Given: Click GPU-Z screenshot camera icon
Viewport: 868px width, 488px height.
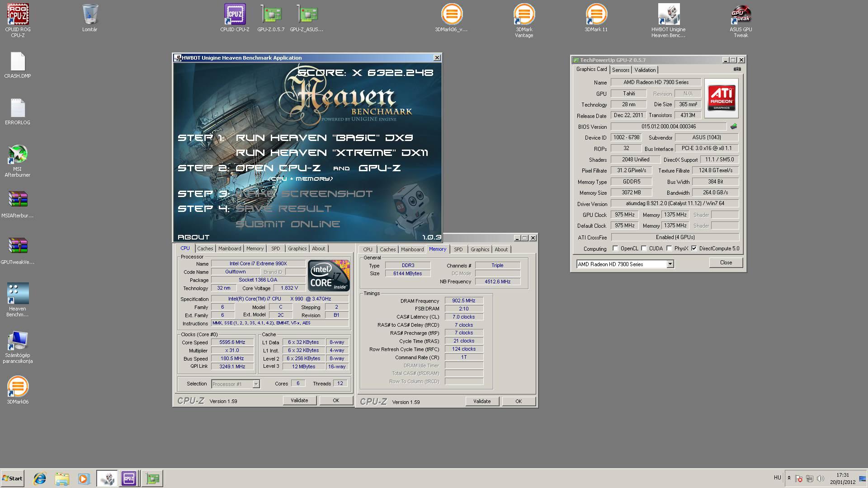Looking at the screenshot, I should (x=737, y=69).
